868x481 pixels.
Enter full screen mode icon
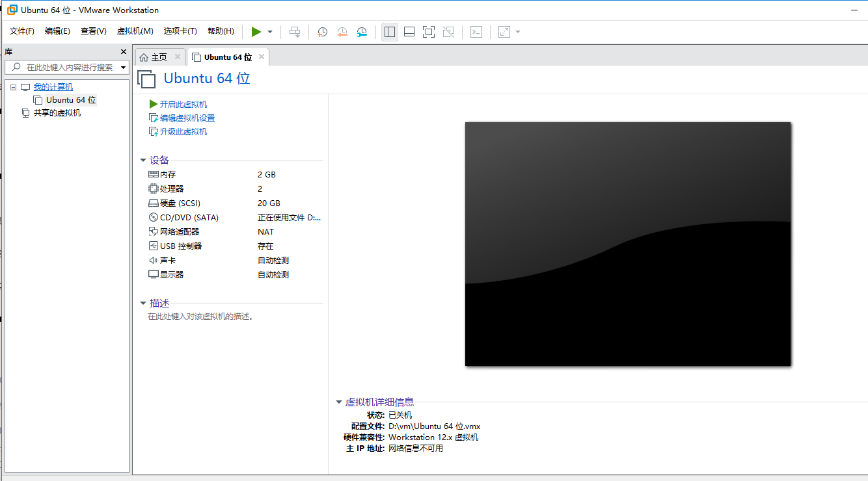pos(429,32)
